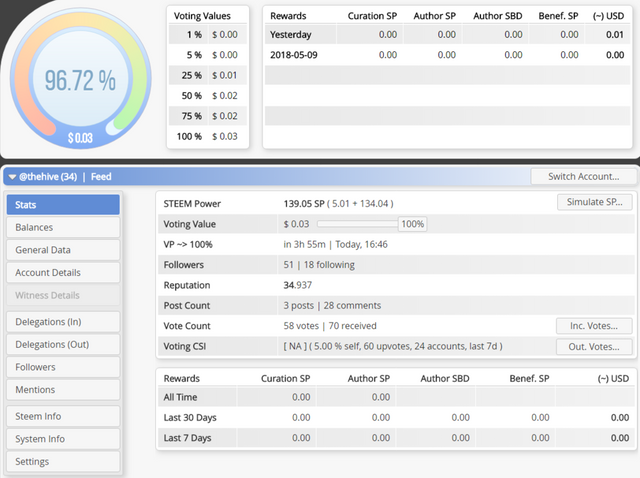Open the Feed link
The image size is (640, 478).
[x=101, y=177]
